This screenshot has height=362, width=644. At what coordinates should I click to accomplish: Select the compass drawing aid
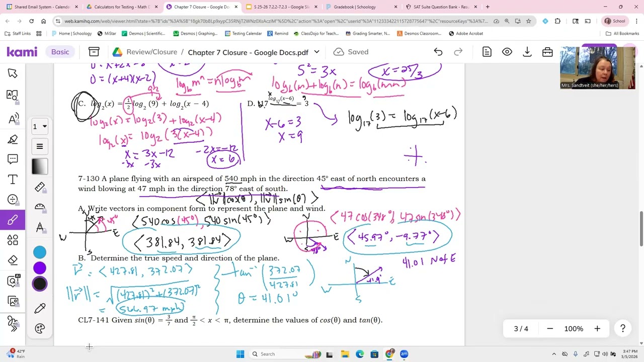click(40, 227)
